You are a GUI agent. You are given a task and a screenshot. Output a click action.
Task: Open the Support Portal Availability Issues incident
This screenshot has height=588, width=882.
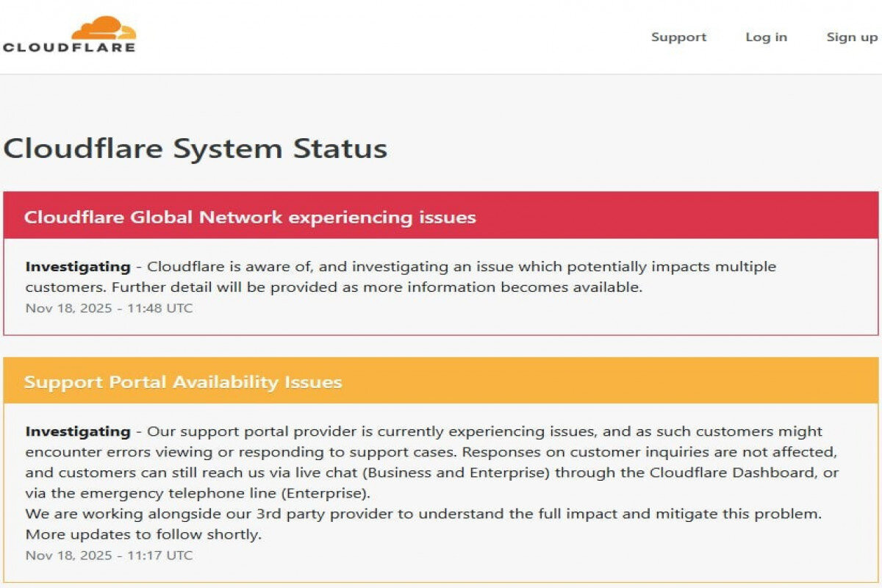coord(183,382)
